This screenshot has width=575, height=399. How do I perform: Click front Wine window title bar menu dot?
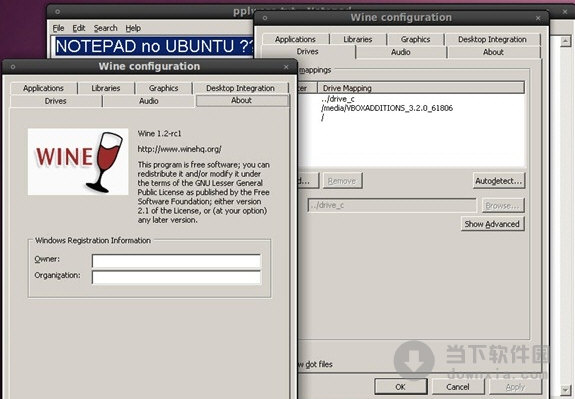coord(13,67)
